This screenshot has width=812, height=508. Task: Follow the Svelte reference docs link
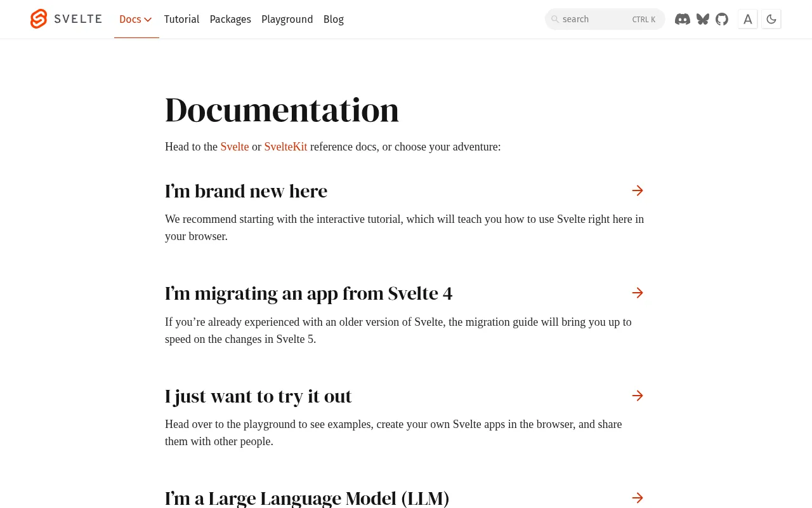(235, 147)
